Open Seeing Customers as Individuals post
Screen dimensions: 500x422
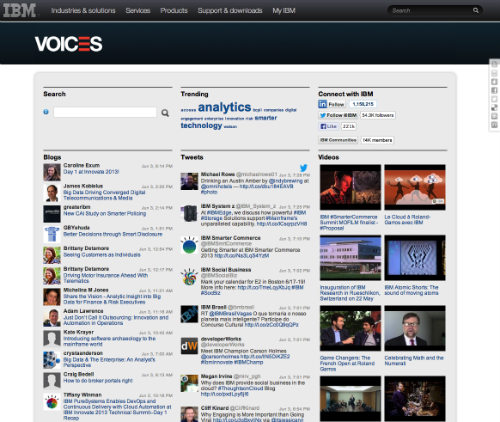tap(102, 255)
